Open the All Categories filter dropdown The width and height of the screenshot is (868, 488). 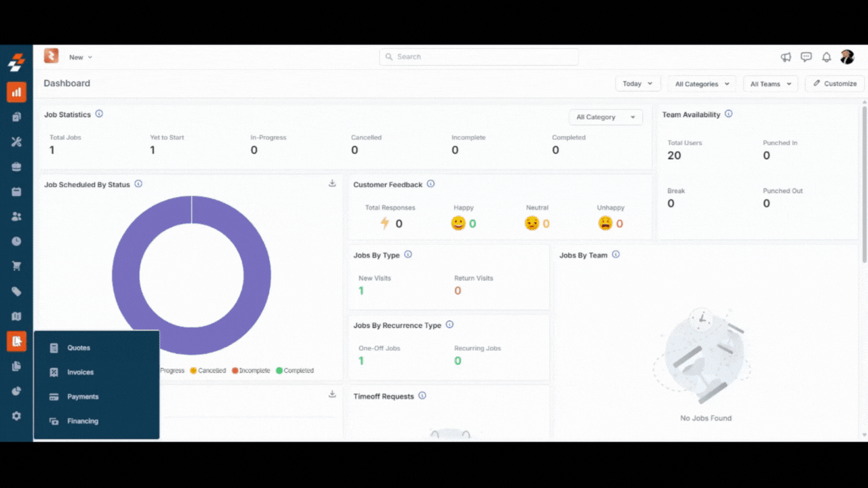click(702, 84)
